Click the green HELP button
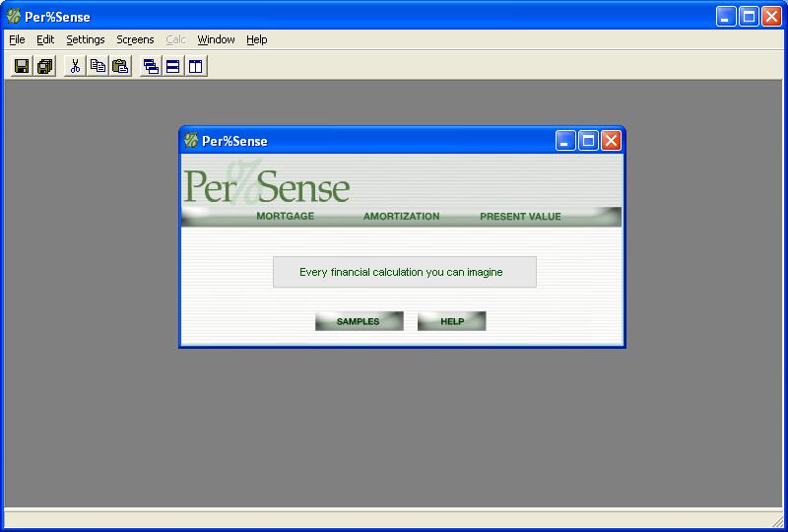788x532 pixels. [x=451, y=321]
